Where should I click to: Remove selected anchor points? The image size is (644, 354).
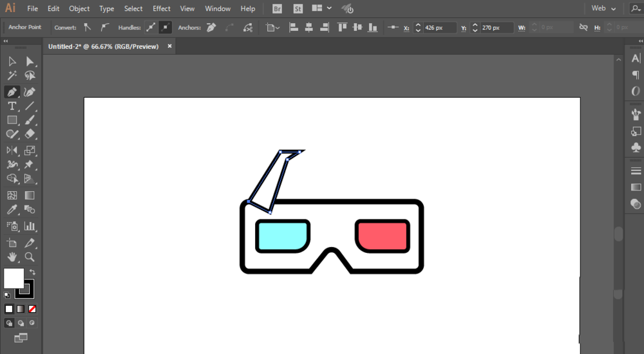click(211, 28)
